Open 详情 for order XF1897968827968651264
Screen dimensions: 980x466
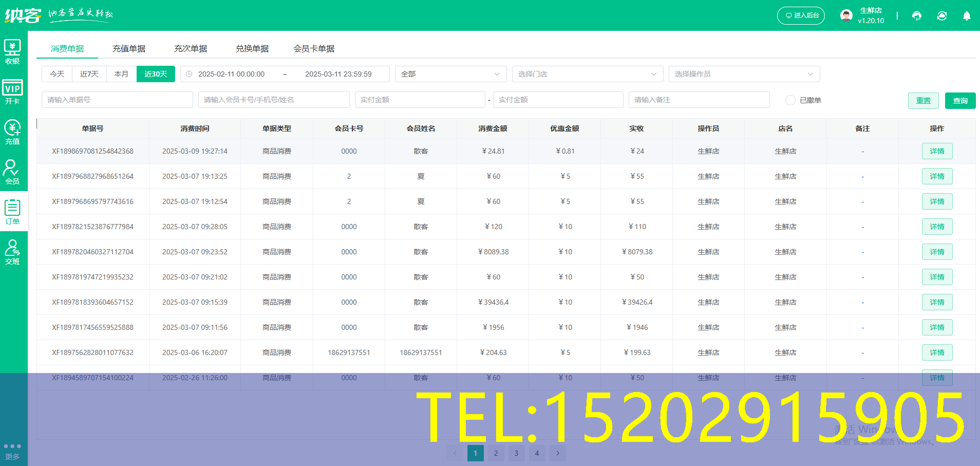tap(937, 176)
